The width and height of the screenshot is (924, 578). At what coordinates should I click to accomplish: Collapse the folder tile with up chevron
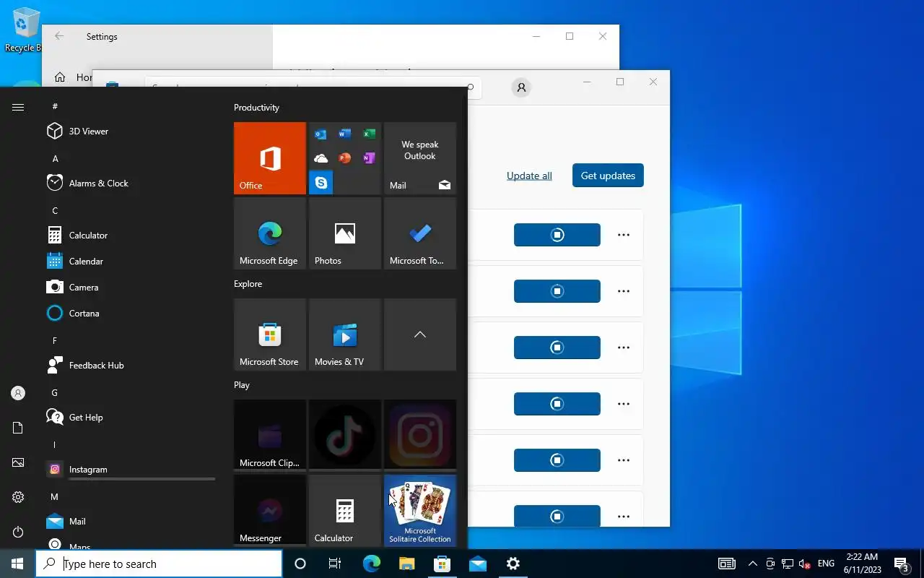420,335
